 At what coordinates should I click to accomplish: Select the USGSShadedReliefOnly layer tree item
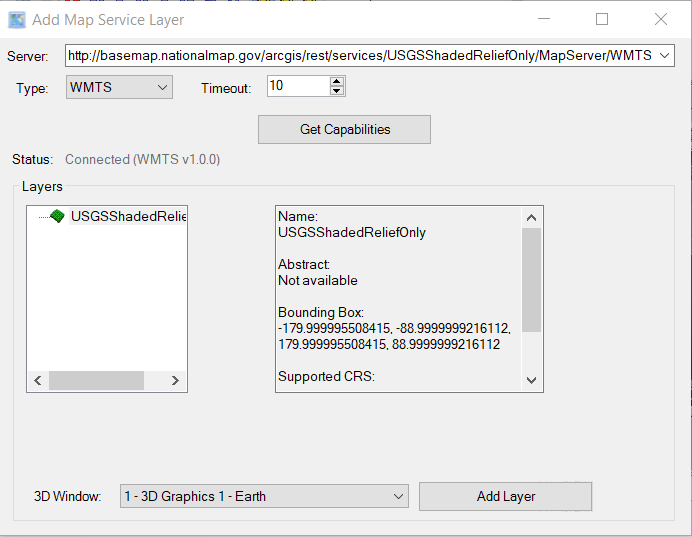pyautogui.click(x=128, y=216)
